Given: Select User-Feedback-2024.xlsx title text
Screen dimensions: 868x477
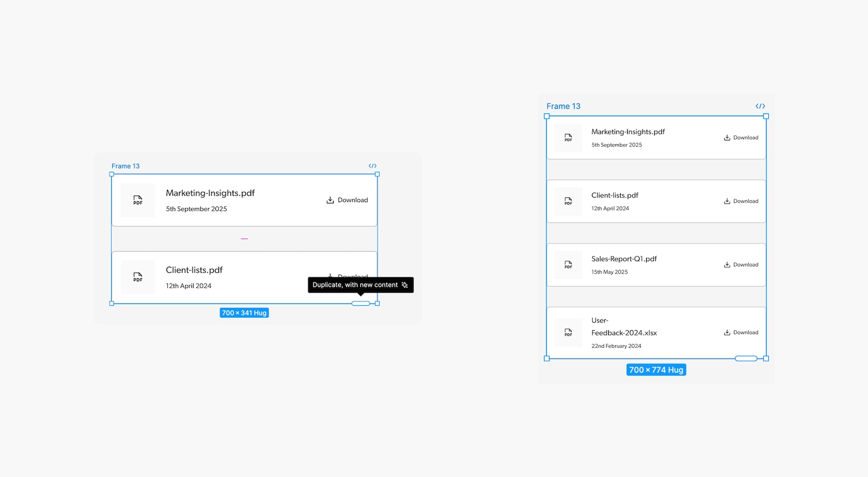Looking at the screenshot, I should (624, 326).
